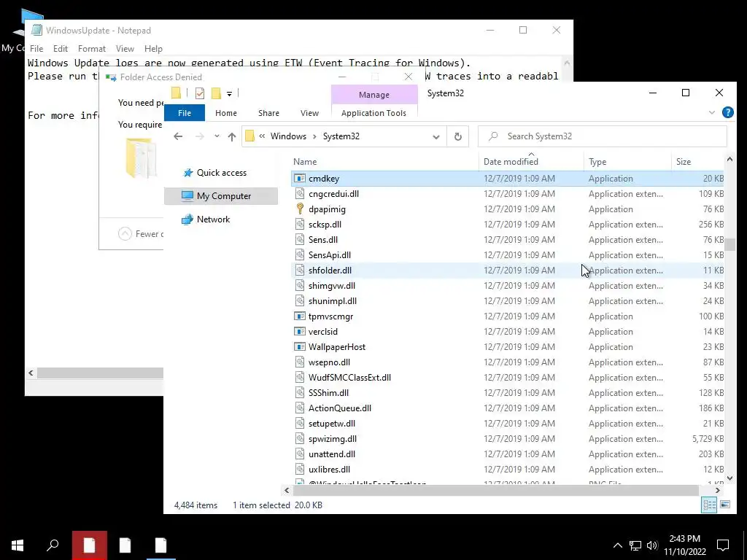Click the Forward navigation arrow
Screen dimensions: 747x560
point(200,136)
